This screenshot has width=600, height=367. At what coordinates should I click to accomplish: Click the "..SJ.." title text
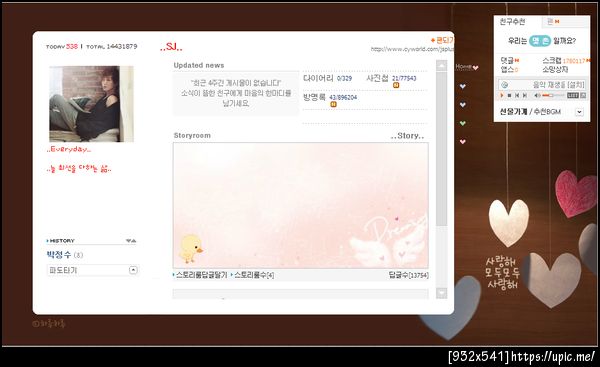click(x=171, y=47)
